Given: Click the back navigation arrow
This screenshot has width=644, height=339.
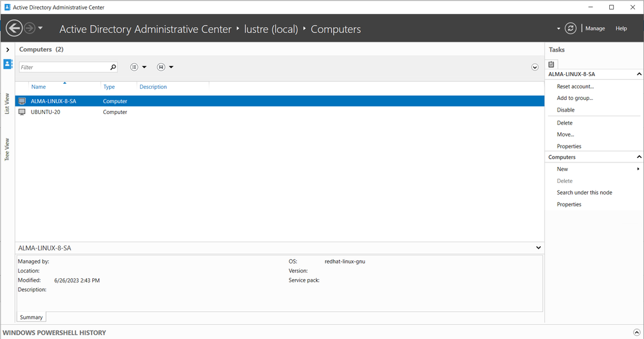Looking at the screenshot, I should [x=14, y=28].
